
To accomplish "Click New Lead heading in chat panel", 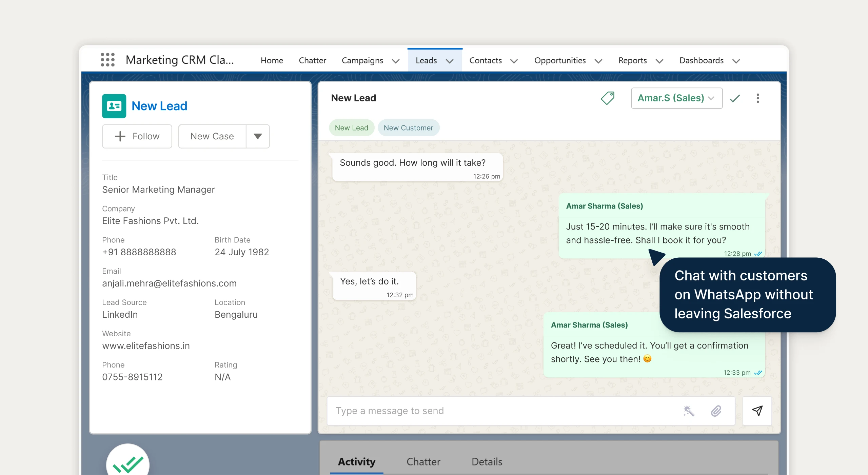I will 353,98.
